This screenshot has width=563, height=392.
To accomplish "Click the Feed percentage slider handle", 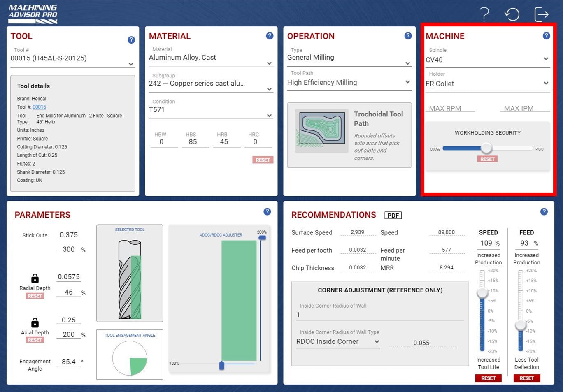I will pos(521,325).
